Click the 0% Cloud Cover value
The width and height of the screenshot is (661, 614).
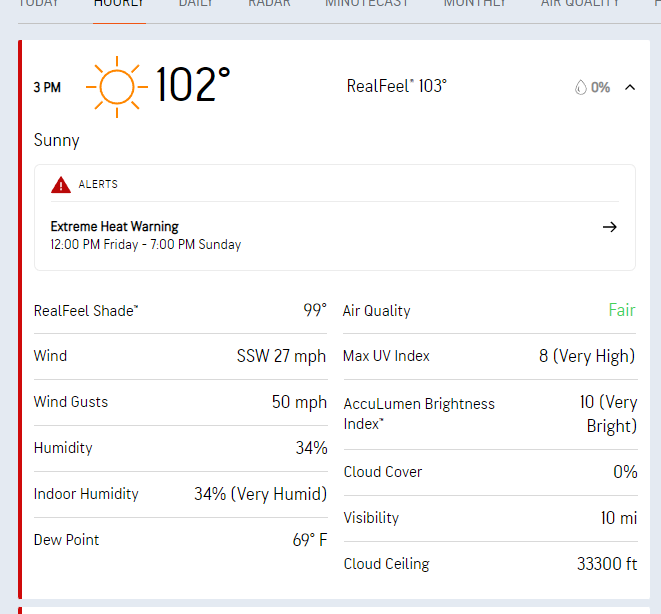point(625,472)
